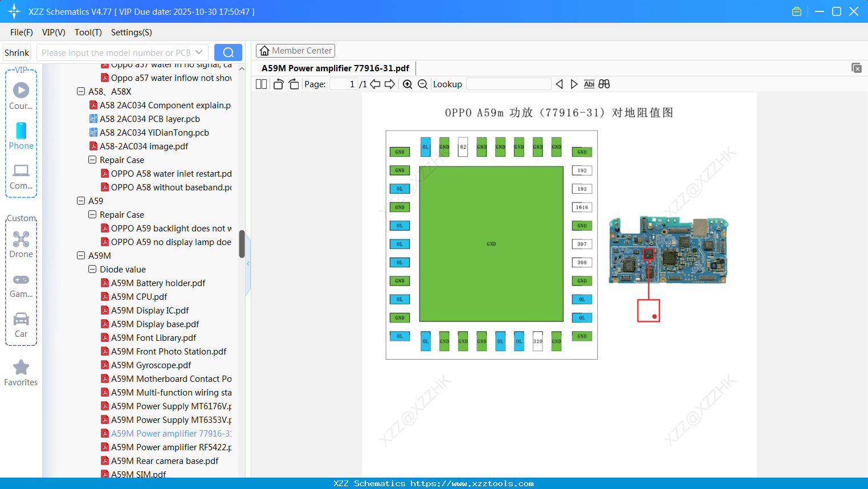Open A59M Power amplifier RF5422 file
The width and height of the screenshot is (868, 489).
[166, 447]
